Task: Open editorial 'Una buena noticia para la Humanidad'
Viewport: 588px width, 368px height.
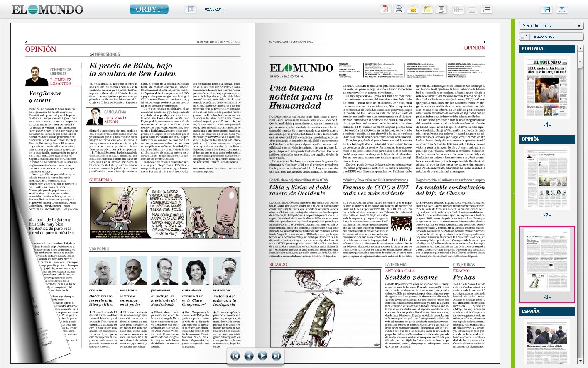Action: (301, 97)
